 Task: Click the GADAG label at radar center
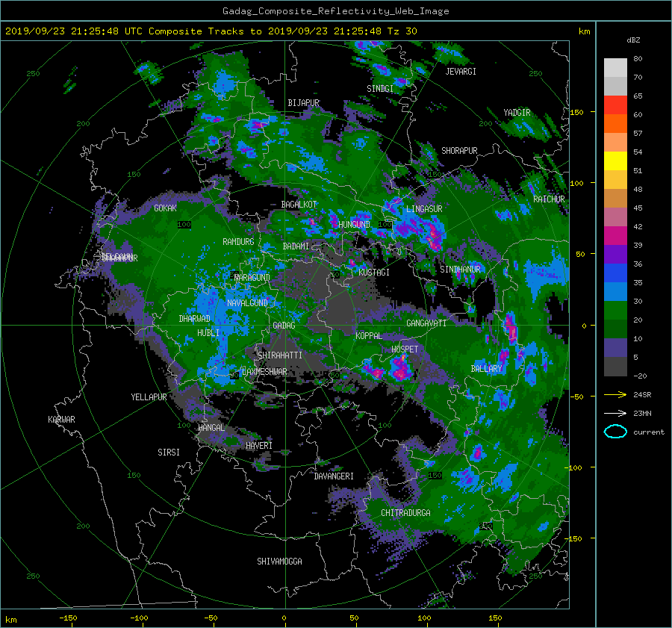(x=284, y=326)
